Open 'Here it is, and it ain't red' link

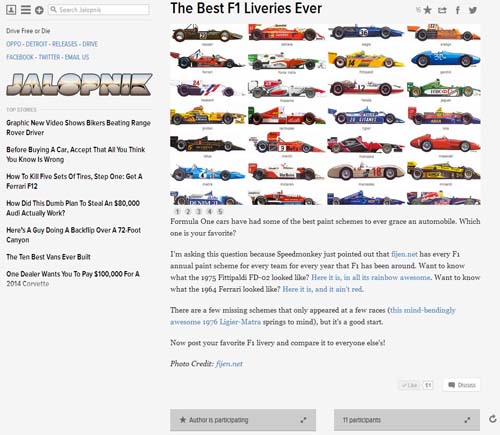323,289
